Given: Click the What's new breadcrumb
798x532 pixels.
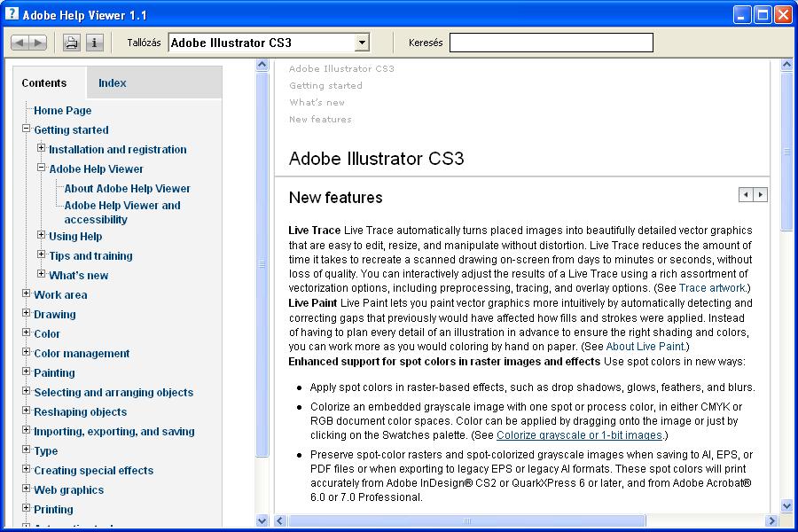Looking at the screenshot, I should pos(317,102).
